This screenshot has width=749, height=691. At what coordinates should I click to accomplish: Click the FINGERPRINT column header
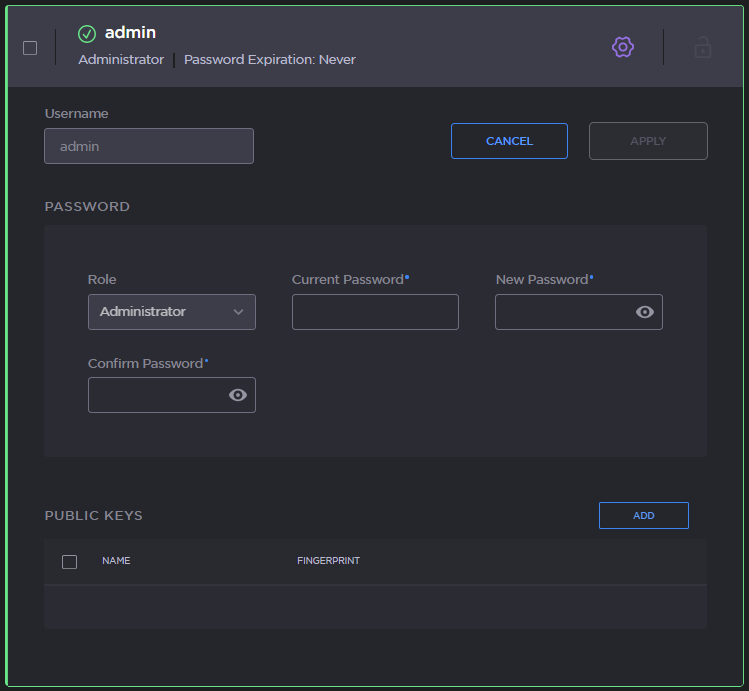click(328, 561)
